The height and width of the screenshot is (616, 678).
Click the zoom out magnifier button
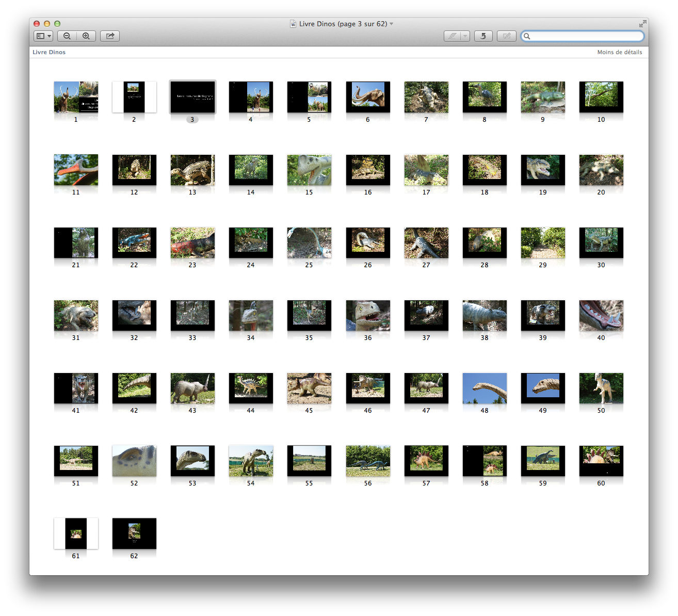point(67,36)
